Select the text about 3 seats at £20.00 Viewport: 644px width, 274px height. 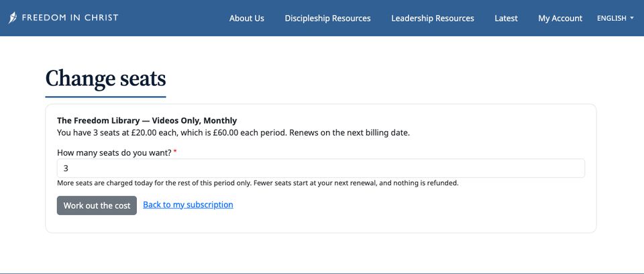(233, 133)
